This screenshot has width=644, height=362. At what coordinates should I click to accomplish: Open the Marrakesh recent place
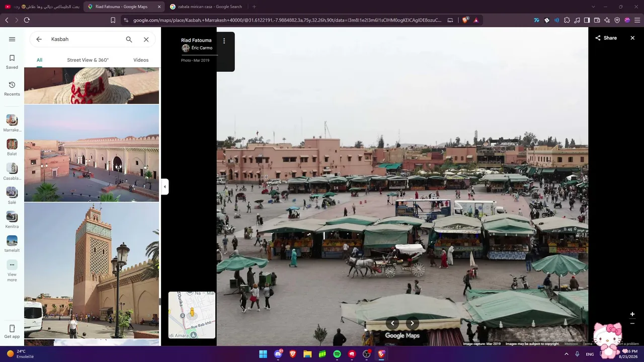(x=12, y=123)
